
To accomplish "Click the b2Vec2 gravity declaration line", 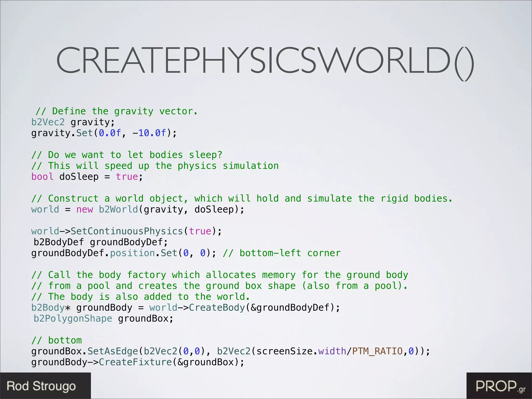I will pyautogui.click(x=73, y=122).
